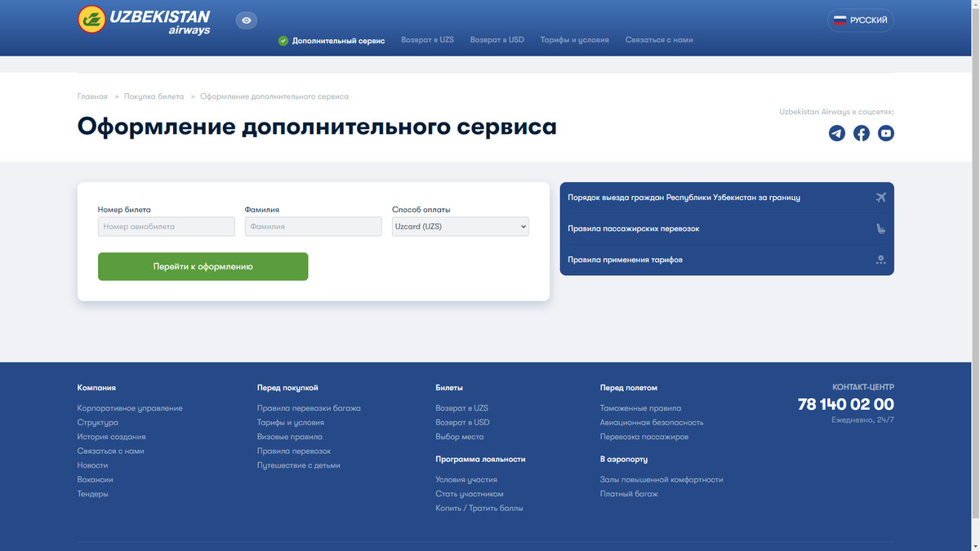980x551 pixels.
Task: Open Условия участия footer link
Action: coord(466,480)
